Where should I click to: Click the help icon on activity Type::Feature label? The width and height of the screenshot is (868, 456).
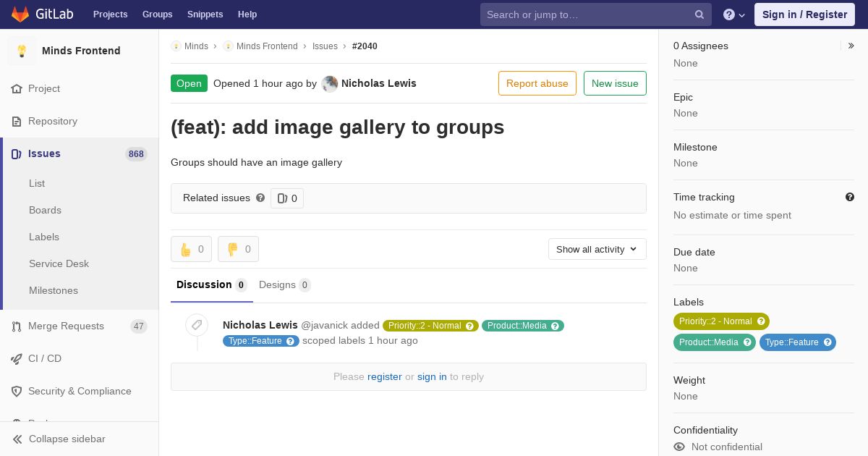[x=290, y=341]
